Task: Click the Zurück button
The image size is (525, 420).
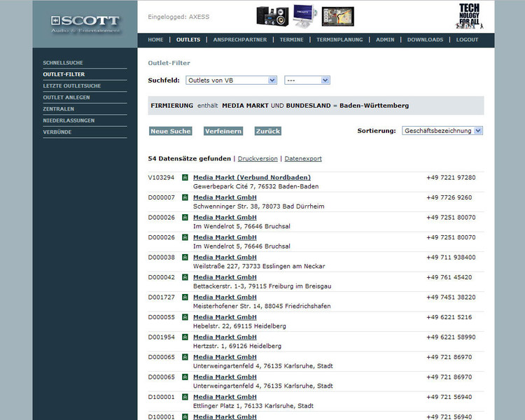Action: (268, 132)
